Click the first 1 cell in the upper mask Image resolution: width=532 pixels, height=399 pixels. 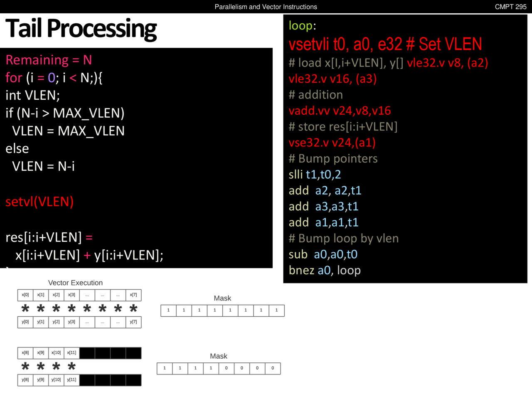168,310
